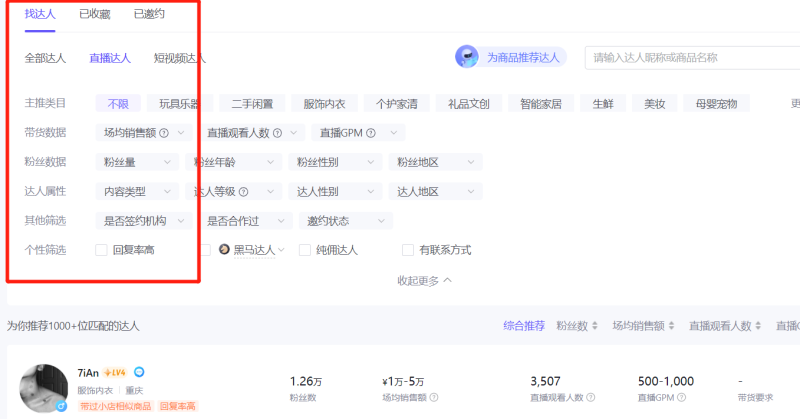Choose 智能家居 category

coord(541,104)
